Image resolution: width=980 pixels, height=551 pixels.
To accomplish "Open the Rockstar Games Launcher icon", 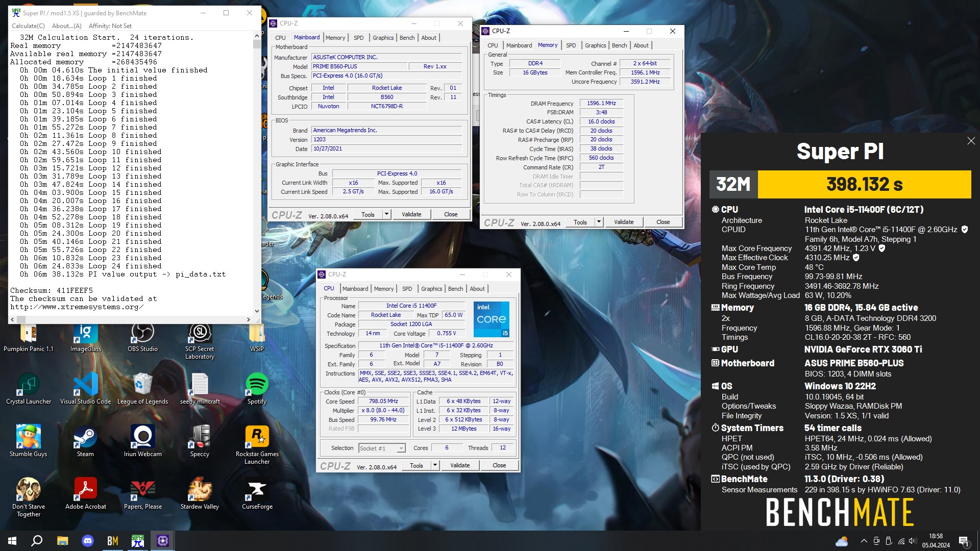I will coord(257,445).
